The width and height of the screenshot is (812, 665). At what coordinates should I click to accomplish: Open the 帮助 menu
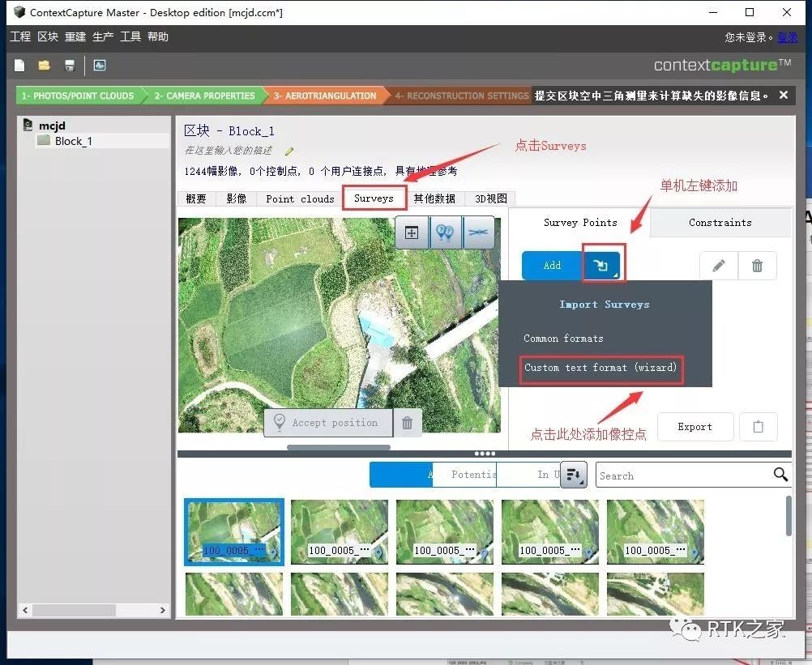coord(157,36)
